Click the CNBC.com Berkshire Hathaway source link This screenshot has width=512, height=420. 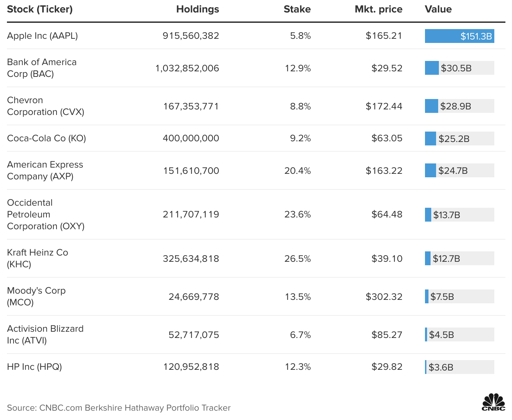coord(119,408)
